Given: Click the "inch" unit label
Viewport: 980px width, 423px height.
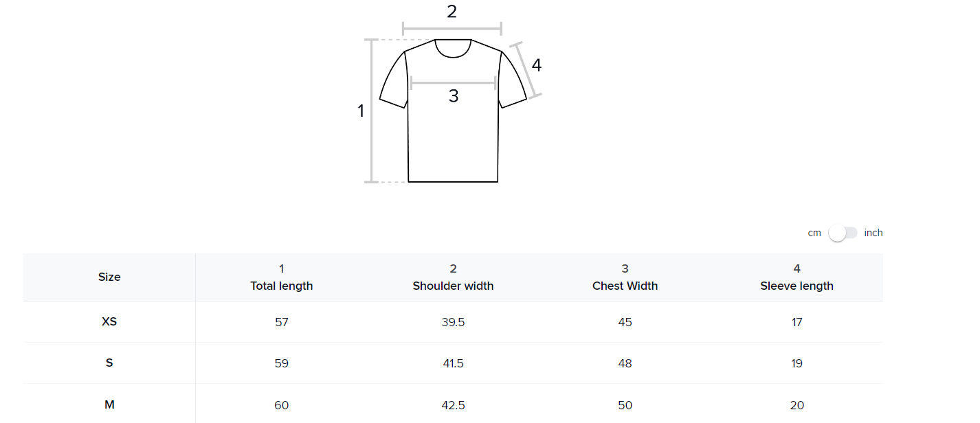Looking at the screenshot, I should (x=873, y=233).
